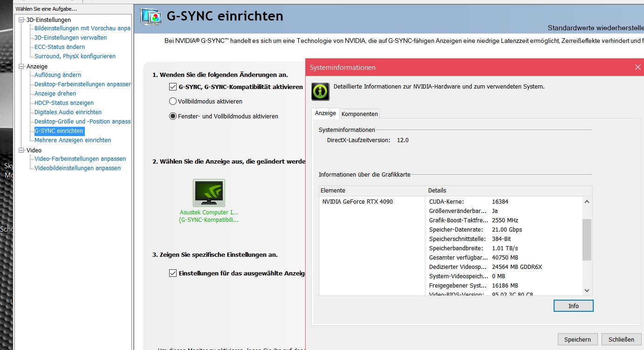Click the Speichern button

(577, 339)
